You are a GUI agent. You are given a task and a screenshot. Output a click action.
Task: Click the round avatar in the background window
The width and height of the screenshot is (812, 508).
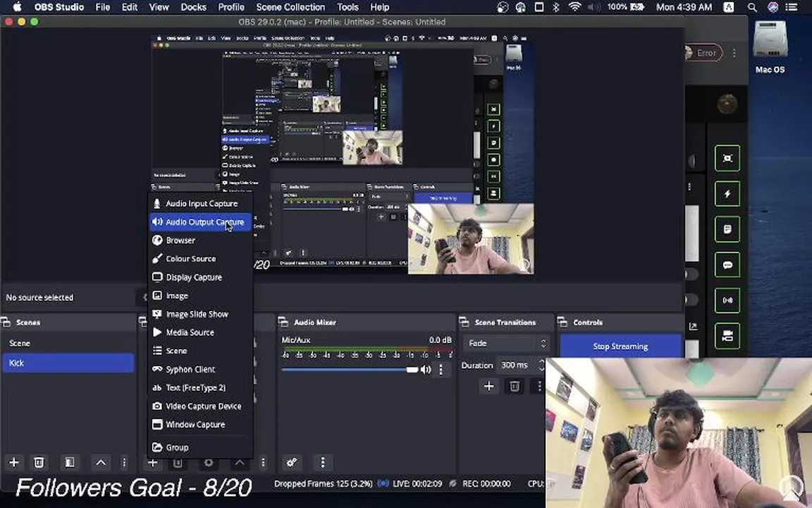(x=727, y=104)
